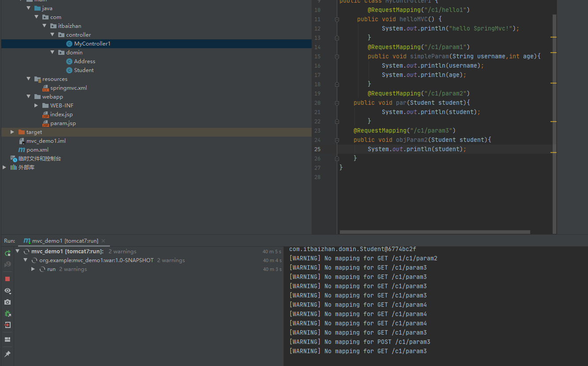Toggle the eye view-options icon in Run panel
This screenshot has width=588, height=366.
(x=8, y=291)
